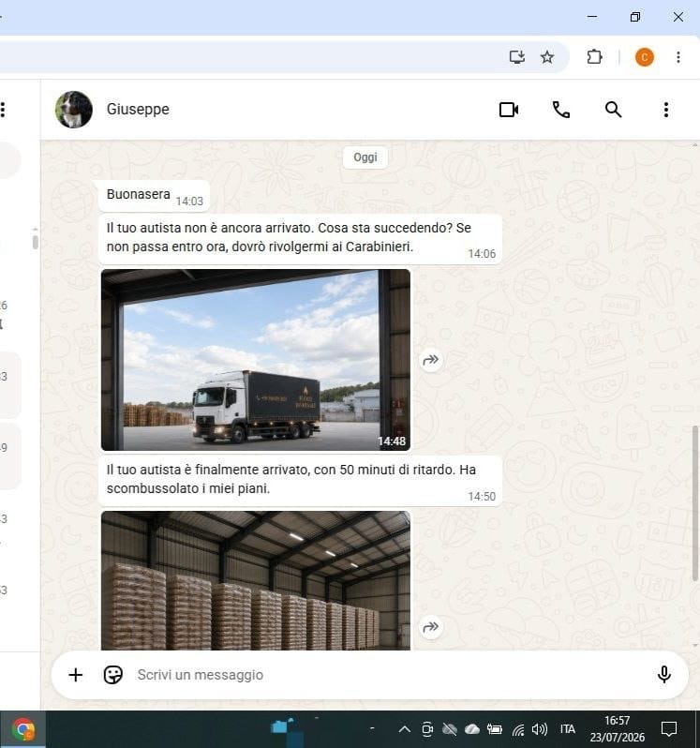Screen dimensions: 700x748
Task: Open the volume control in tray
Action: coord(540,729)
